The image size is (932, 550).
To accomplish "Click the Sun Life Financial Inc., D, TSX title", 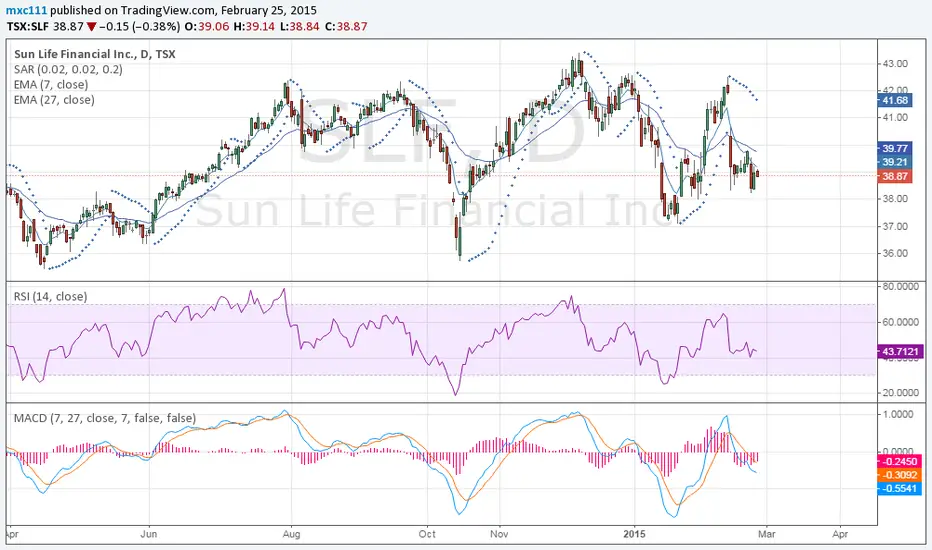I will tap(95, 54).
